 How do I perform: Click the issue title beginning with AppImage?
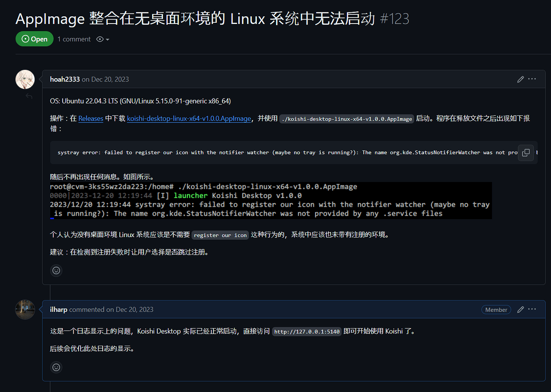[x=195, y=19]
